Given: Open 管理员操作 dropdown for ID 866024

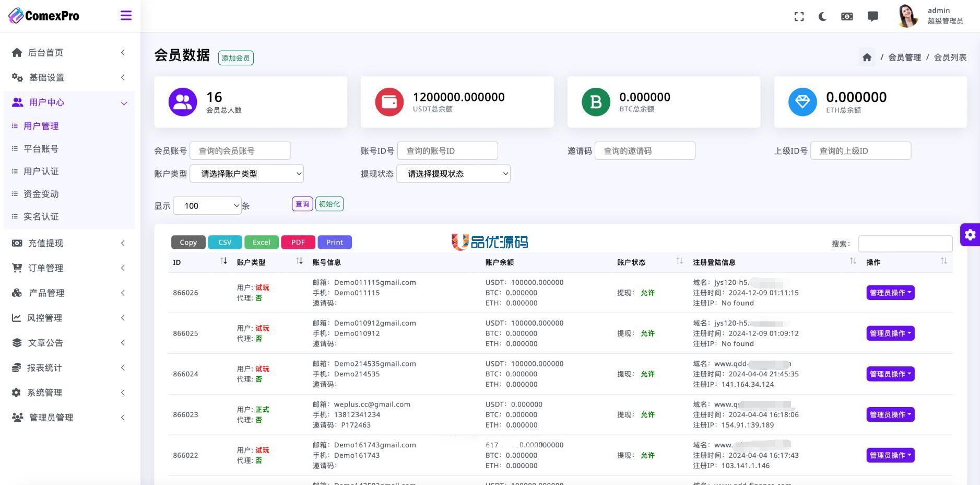Looking at the screenshot, I should pyautogui.click(x=891, y=374).
